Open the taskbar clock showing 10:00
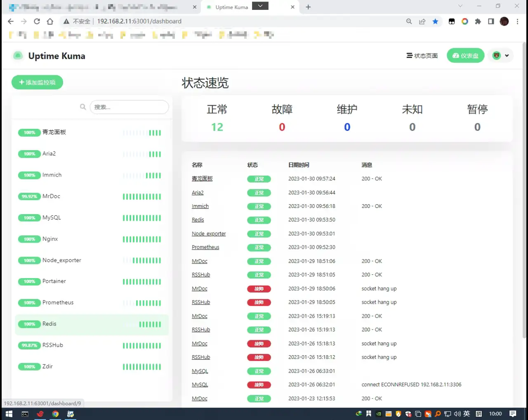The image size is (528, 420). pyautogui.click(x=495, y=414)
